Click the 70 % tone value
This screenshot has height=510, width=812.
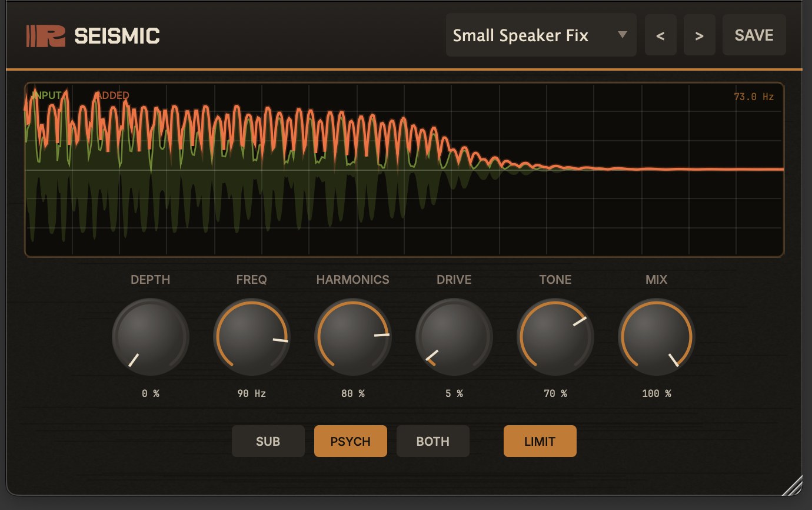pyautogui.click(x=555, y=393)
